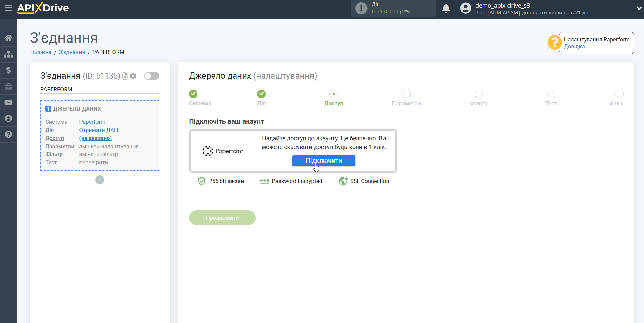Open the hamburger menu
Image resolution: width=644 pixels, height=323 pixels.
point(8,8)
